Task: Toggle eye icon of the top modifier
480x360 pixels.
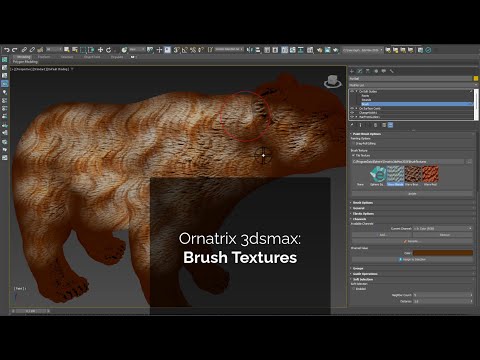Action: coord(352,91)
